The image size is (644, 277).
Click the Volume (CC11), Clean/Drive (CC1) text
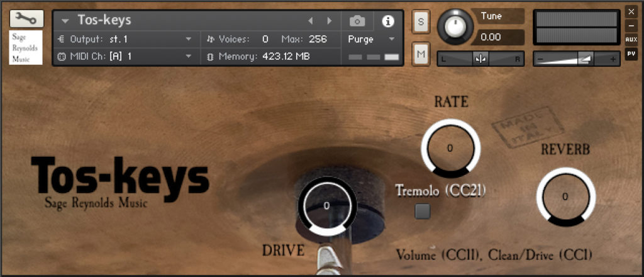[x=494, y=255]
